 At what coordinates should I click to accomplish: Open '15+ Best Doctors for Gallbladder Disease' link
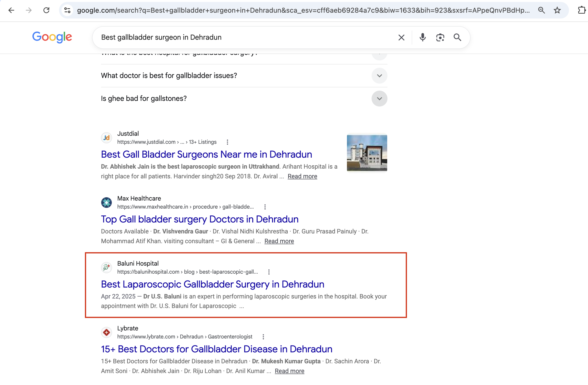[x=216, y=349]
